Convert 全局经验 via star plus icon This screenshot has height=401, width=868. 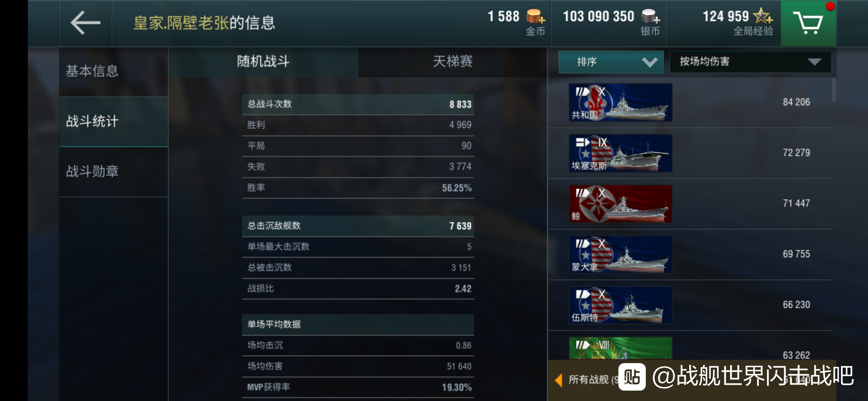[763, 16]
